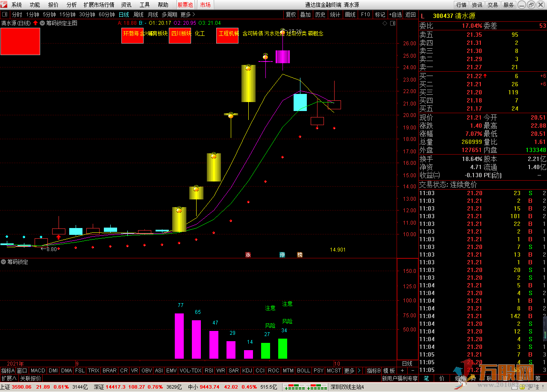The image size is (547, 392).
Task: Open the 系统 menu
Action: coord(17,5)
